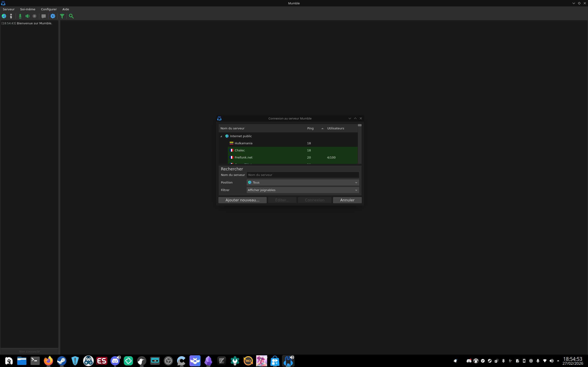Screen dimensions: 588x367
Task: Open the Serveur menu
Action: [x=9, y=9]
